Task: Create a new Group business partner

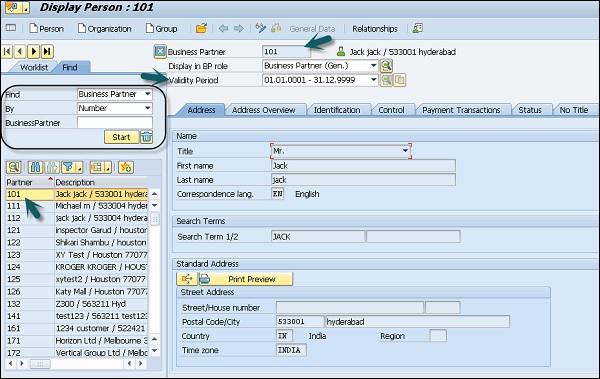Action: coord(161,29)
